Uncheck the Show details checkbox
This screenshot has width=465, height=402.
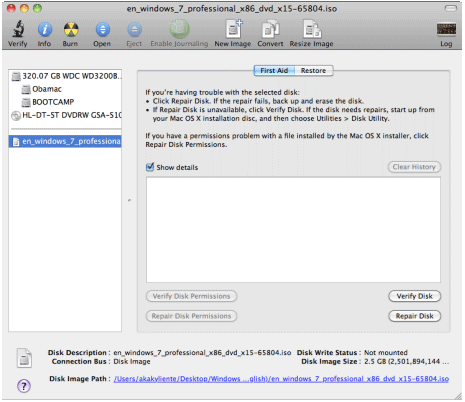[x=150, y=167]
